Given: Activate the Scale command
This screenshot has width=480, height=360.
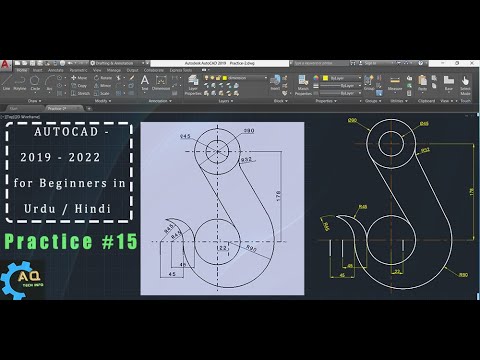Looking at the screenshot, I should click(x=102, y=94).
